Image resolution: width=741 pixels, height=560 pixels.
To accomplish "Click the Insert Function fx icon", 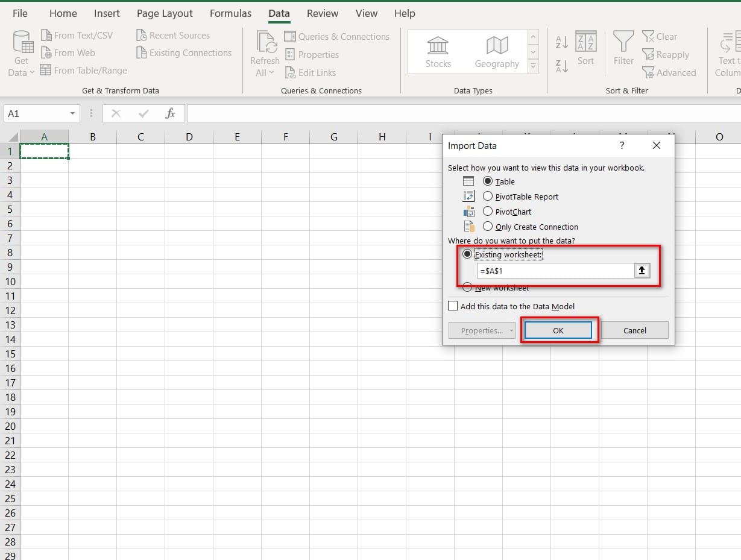I will (x=171, y=113).
